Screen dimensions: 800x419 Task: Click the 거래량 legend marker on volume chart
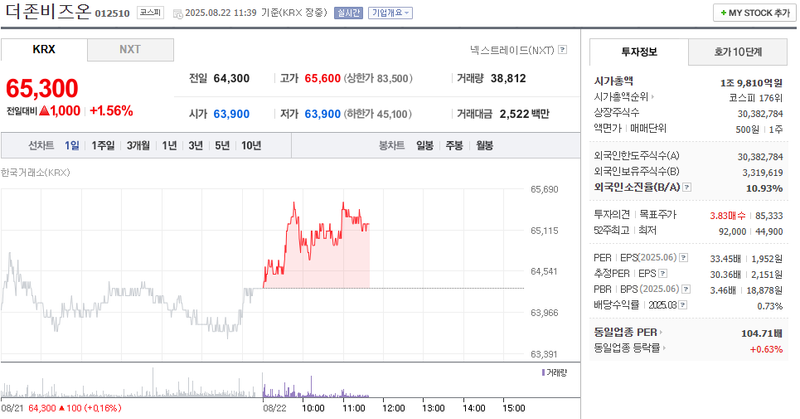(543, 373)
